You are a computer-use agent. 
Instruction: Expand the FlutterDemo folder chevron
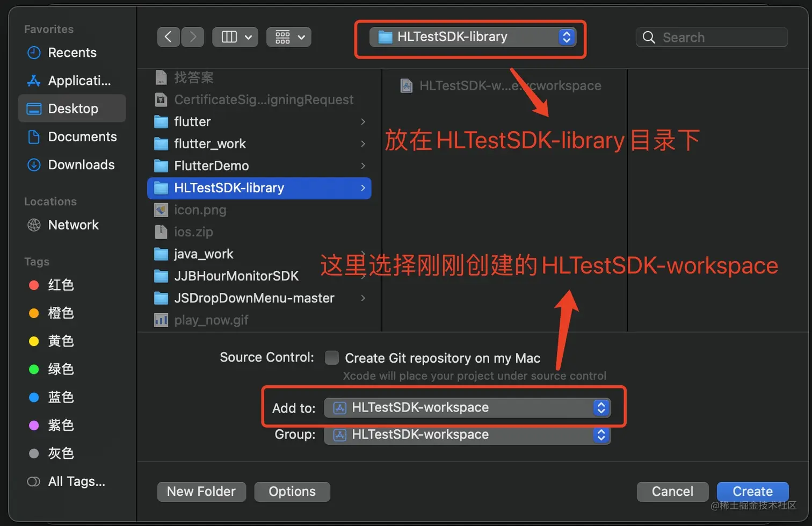click(363, 165)
